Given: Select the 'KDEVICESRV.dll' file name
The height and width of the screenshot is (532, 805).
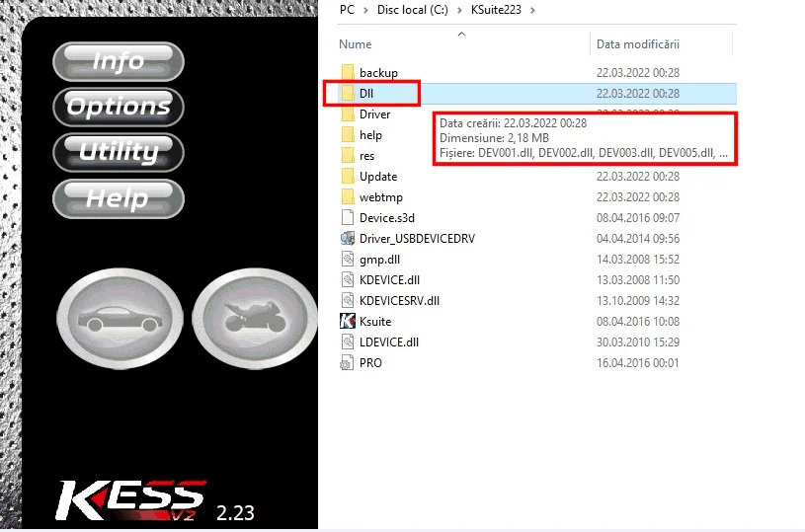Looking at the screenshot, I should click(399, 301).
